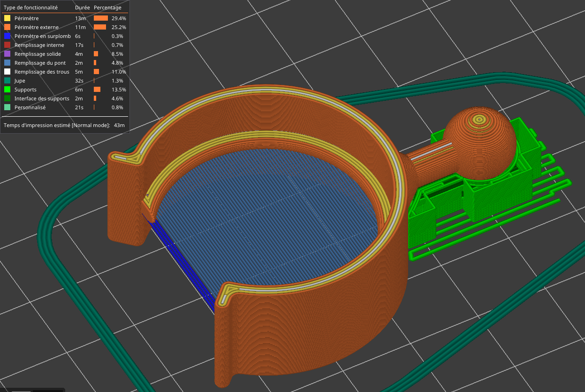This screenshot has height=392, width=585.
Task: Click the yellow Périmètre color swatch
Action: [7, 18]
